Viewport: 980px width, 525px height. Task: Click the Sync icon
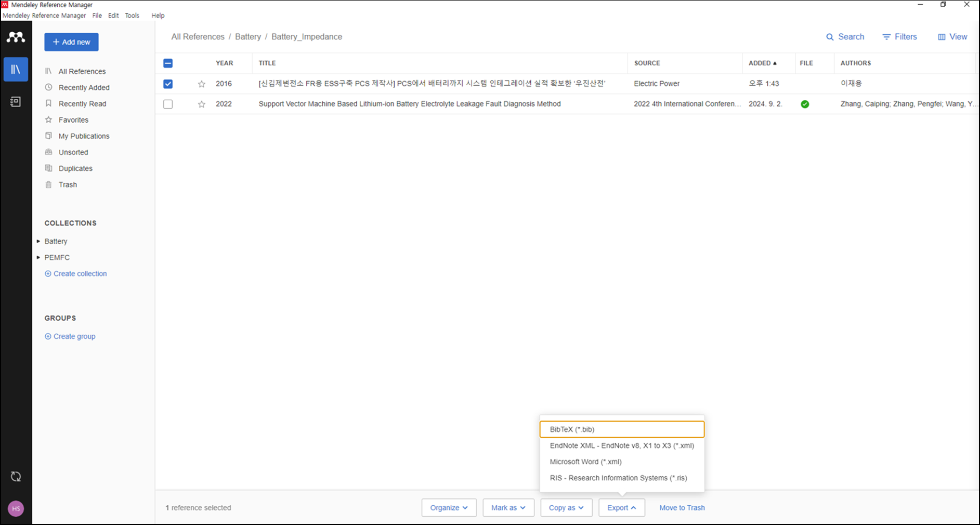[16, 477]
